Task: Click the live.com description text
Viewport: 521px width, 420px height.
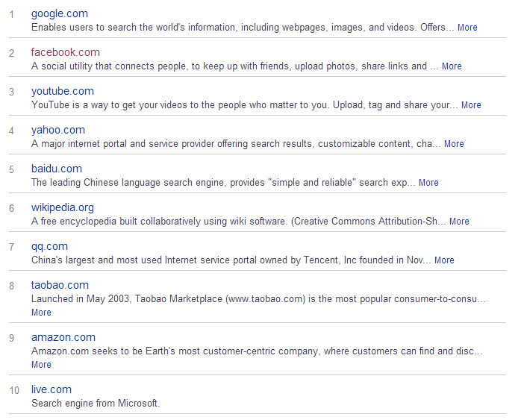Action: 96,404
